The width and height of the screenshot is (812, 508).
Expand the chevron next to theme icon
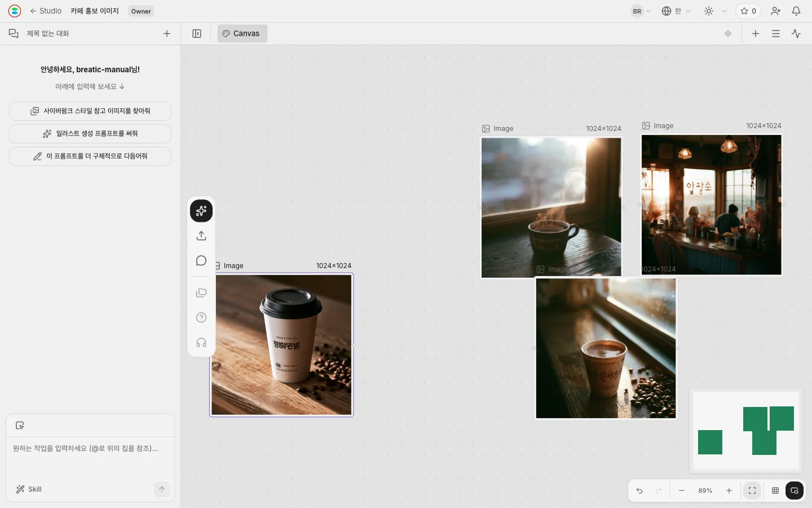(725, 11)
